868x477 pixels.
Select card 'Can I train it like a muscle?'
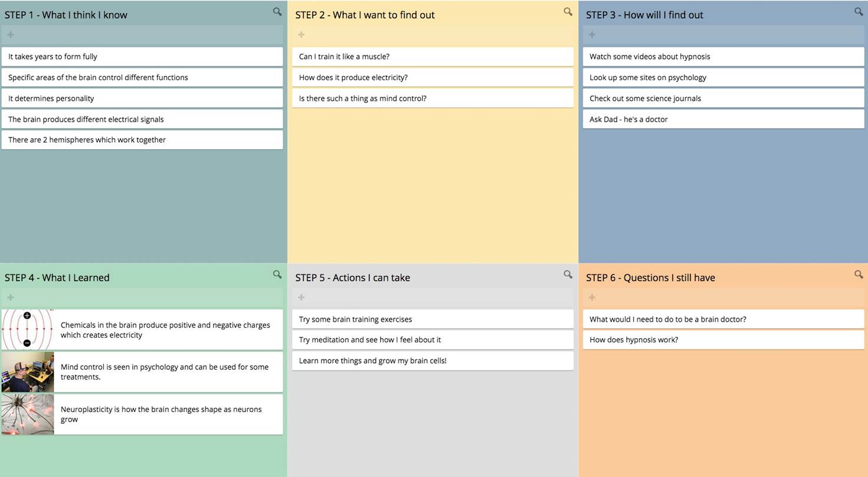point(433,57)
